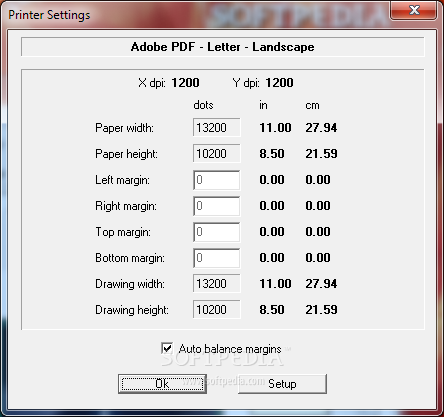This screenshot has width=444, height=417.
Task: Click the 'Bottom margin:' label
Action: click(x=130, y=258)
